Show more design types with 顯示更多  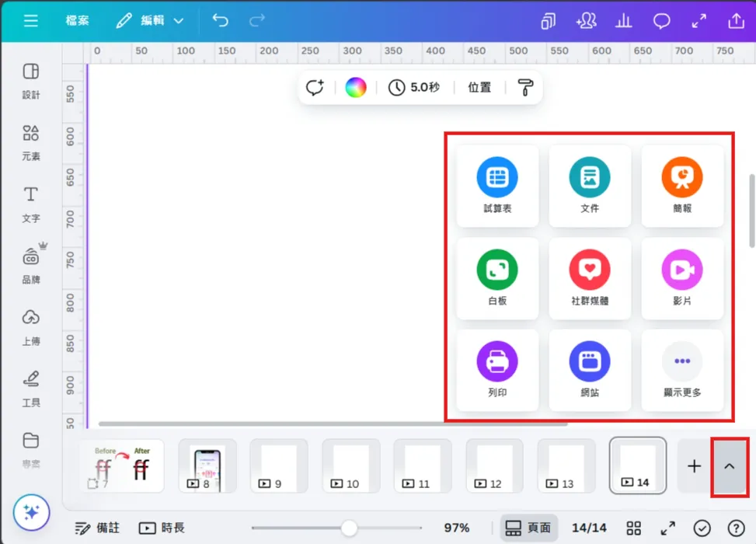click(682, 371)
